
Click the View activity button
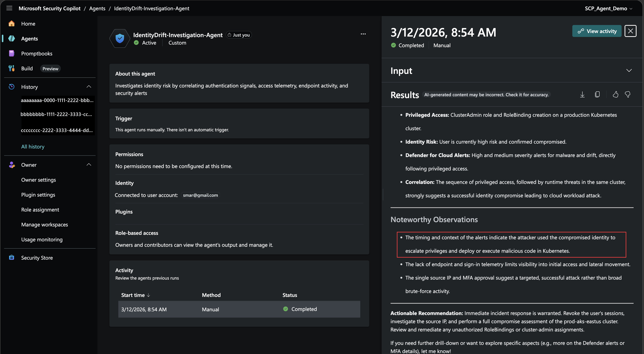[597, 31]
